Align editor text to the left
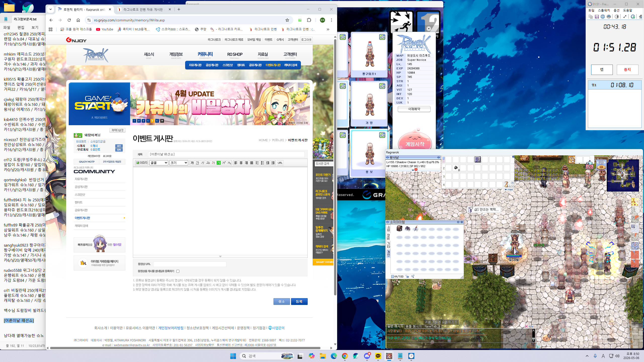 pos(236,163)
